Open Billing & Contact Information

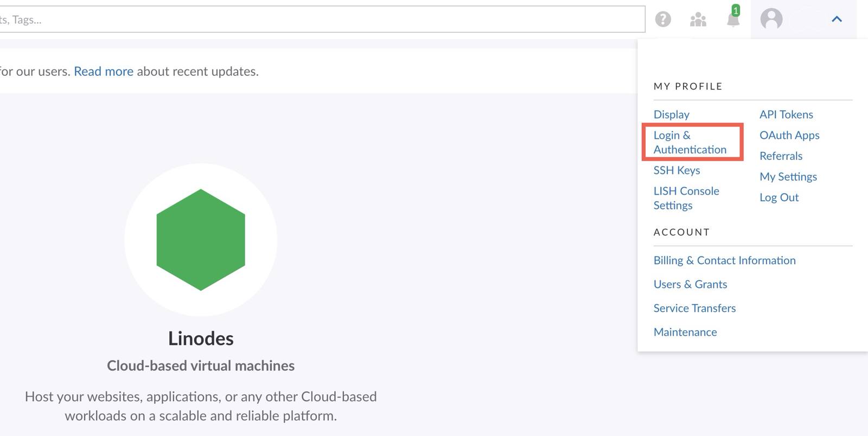coord(724,260)
